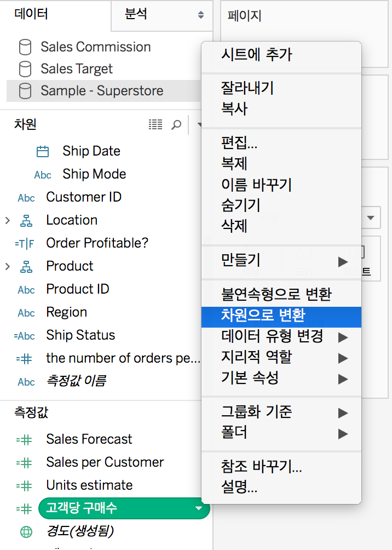Expand the Product hierarchy chevron
Screen dimensions: 392x550
point(8,267)
